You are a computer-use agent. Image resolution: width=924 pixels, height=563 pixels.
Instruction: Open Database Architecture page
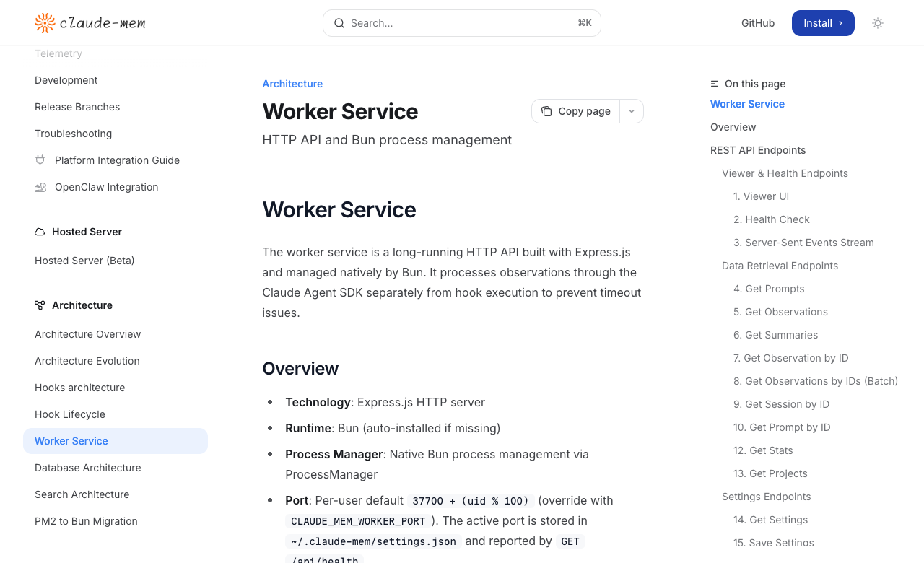pyautogui.click(x=88, y=468)
